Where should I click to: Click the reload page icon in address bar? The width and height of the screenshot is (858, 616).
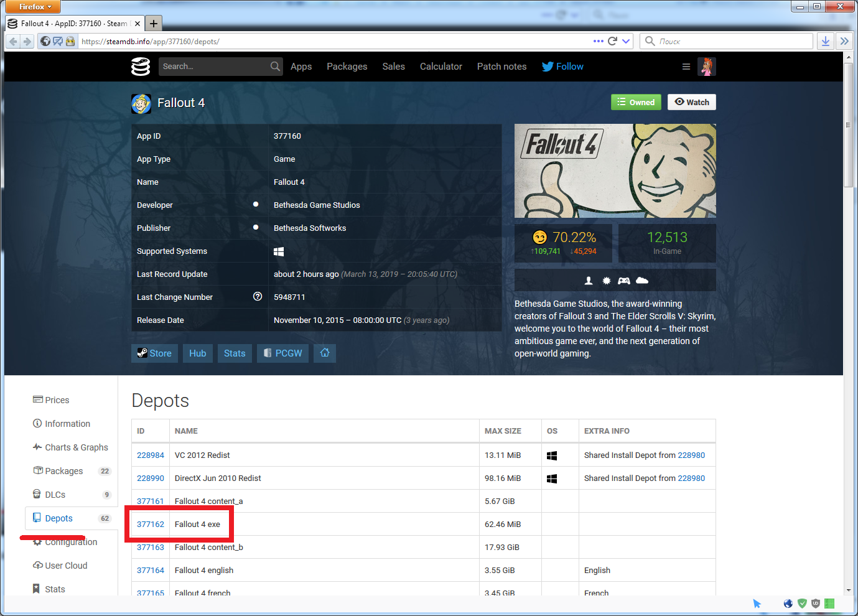[612, 41]
